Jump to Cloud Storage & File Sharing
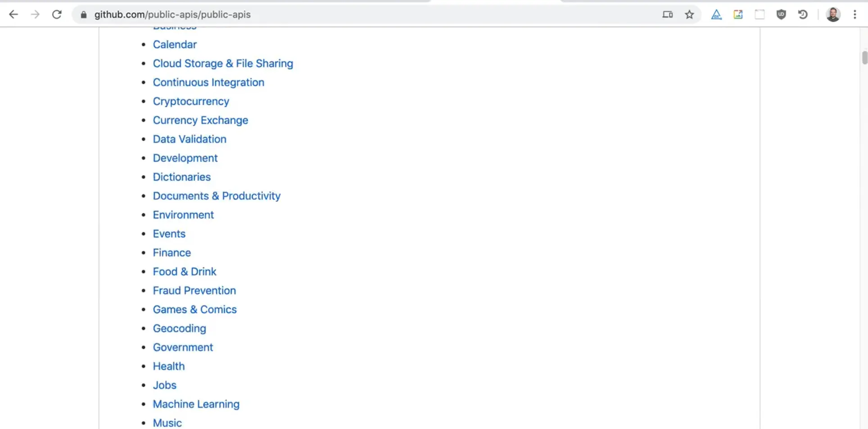Screen dimensions: 868x429 tap(223, 64)
